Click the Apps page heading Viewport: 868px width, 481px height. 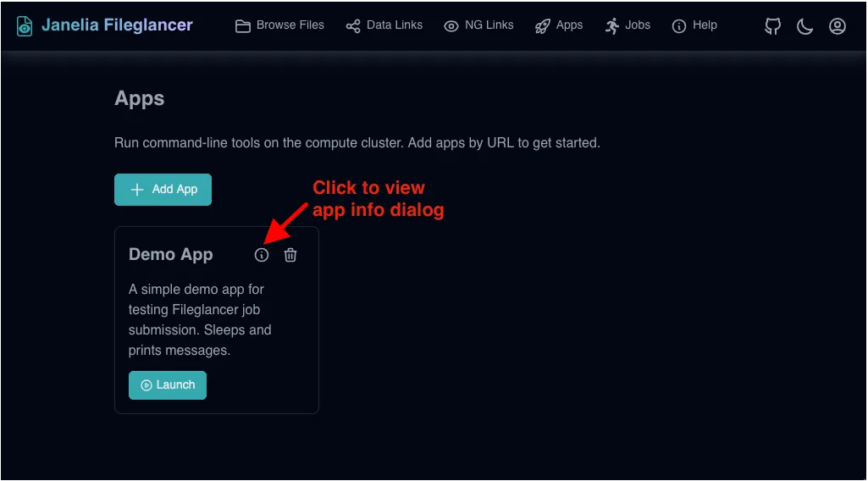point(140,98)
